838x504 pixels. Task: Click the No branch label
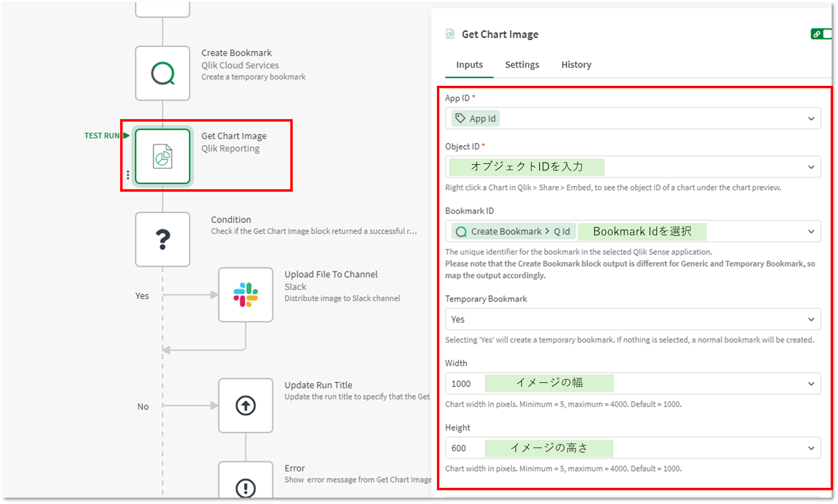(x=143, y=406)
